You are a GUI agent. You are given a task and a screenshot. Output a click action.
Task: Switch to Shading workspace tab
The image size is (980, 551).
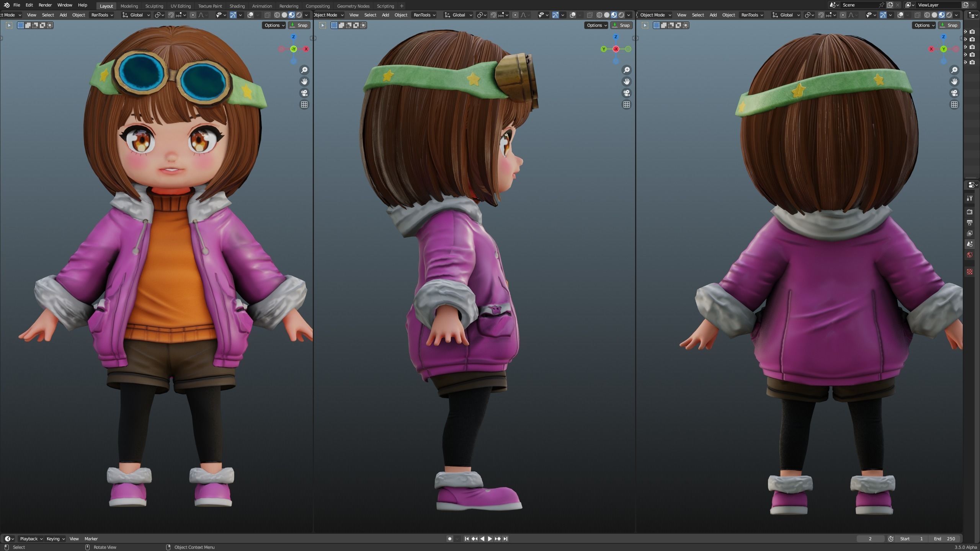pos(237,6)
